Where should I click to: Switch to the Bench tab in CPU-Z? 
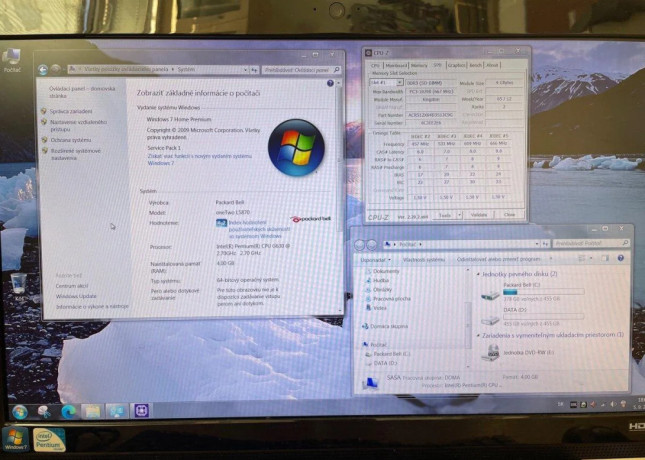(x=476, y=65)
